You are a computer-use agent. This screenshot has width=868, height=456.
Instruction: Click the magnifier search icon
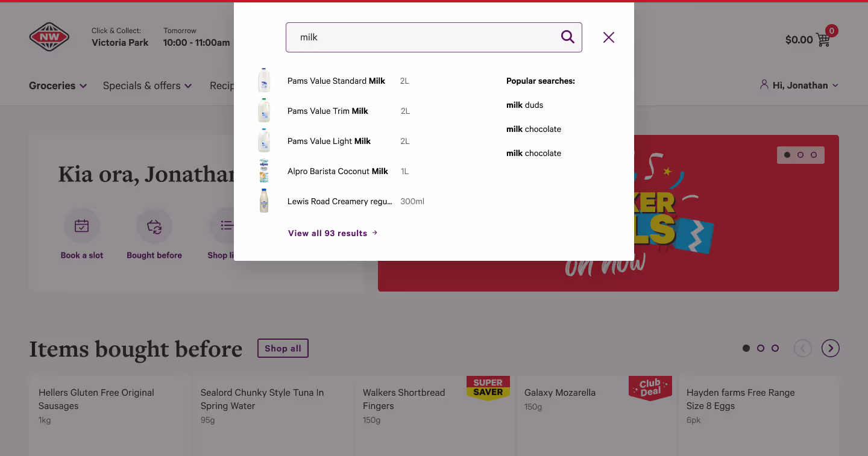(x=567, y=37)
